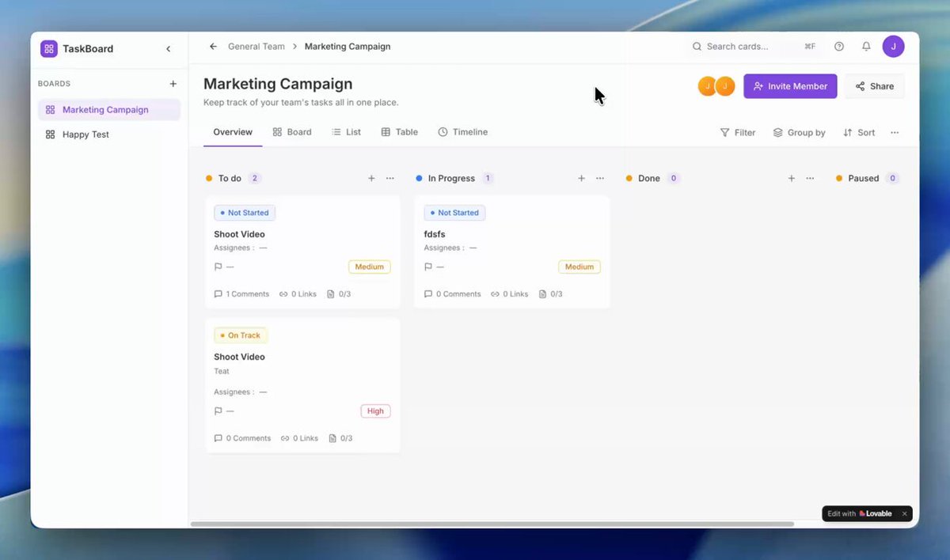Open the purple J profile avatar
The height and width of the screenshot is (560, 950).
894,47
